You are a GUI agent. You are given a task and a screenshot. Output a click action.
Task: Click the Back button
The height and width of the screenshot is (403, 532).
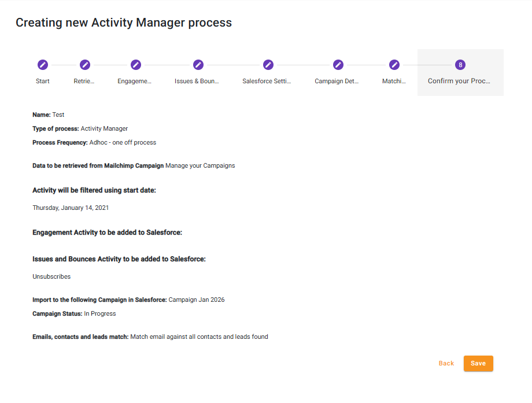446,364
